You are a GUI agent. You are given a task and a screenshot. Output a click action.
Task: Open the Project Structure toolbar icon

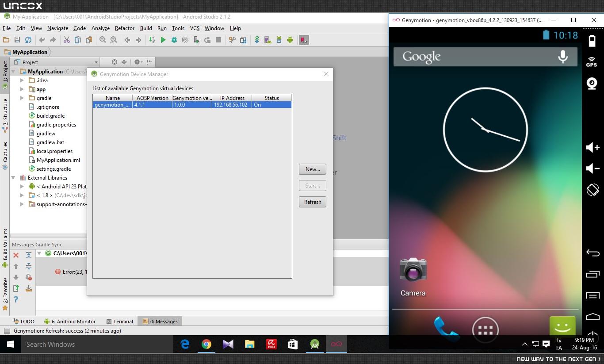click(x=243, y=40)
